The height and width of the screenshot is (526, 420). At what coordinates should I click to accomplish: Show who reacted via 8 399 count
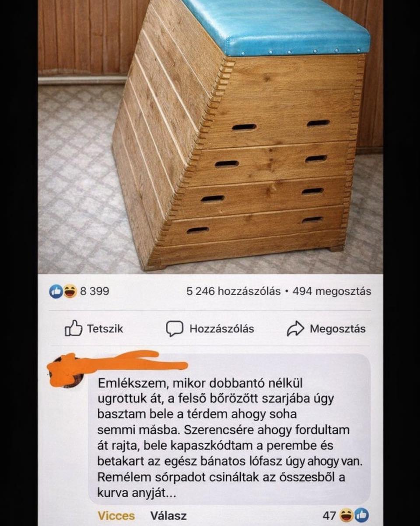pos(94,291)
